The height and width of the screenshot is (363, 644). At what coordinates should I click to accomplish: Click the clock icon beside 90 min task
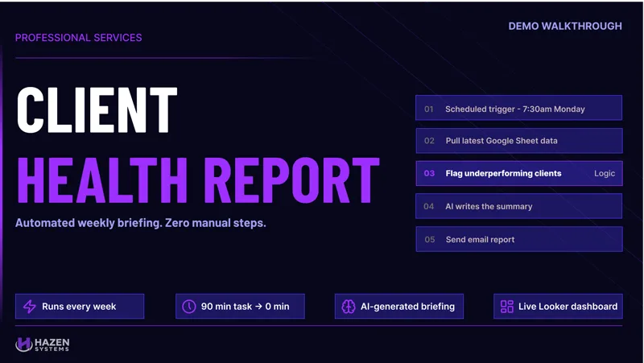(189, 307)
